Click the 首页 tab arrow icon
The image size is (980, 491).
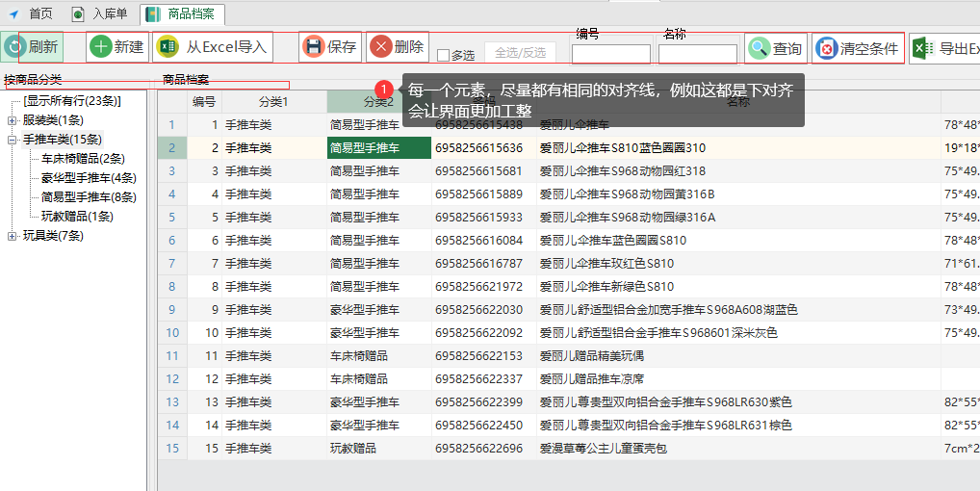click(13, 13)
